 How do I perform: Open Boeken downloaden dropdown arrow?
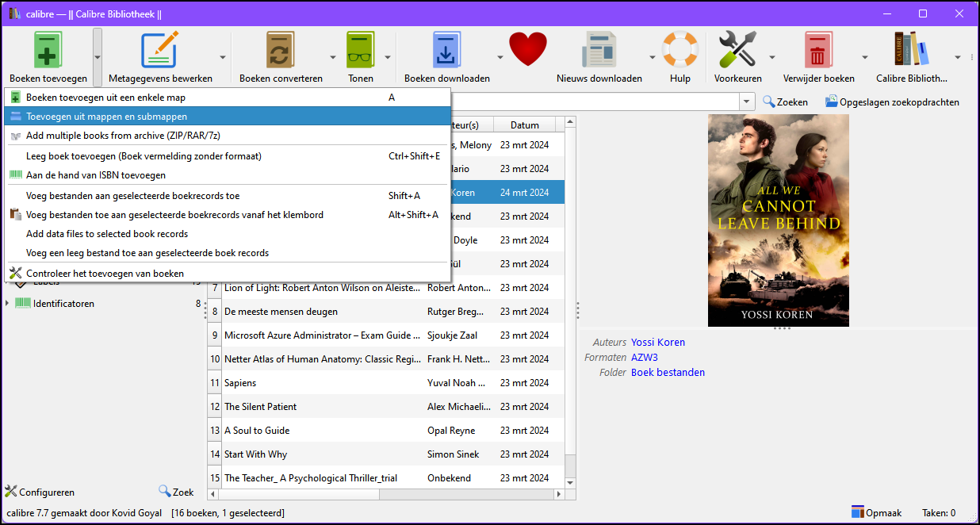(500, 57)
